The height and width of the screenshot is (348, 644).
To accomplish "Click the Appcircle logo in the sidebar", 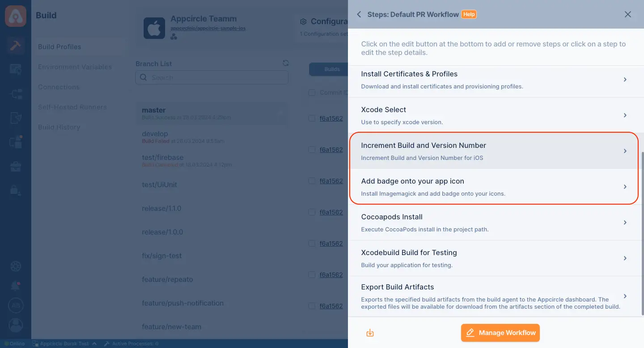I will tap(16, 15).
